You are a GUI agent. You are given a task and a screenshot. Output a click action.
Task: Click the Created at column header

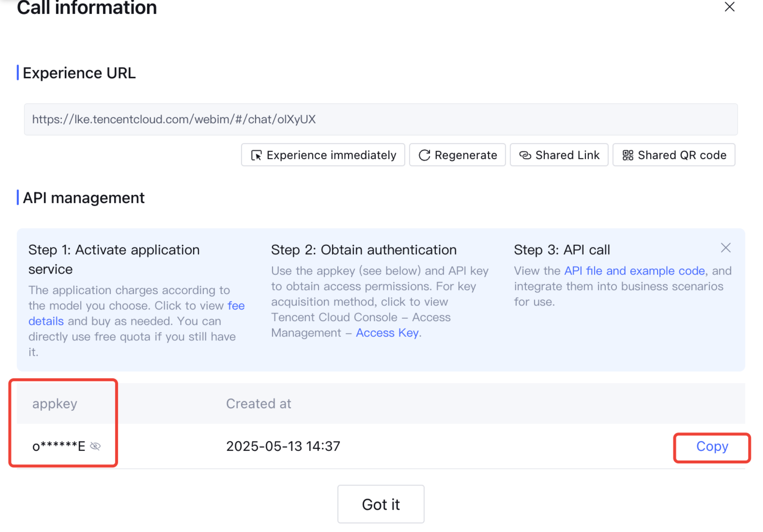pos(259,404)
